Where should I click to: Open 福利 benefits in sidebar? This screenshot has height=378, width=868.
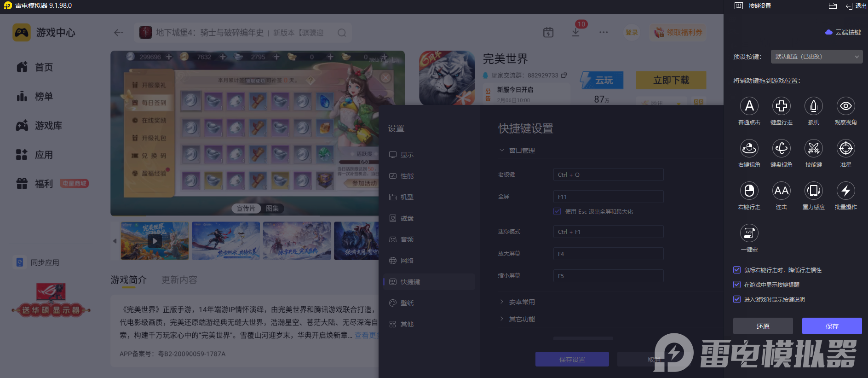point(34,184)
